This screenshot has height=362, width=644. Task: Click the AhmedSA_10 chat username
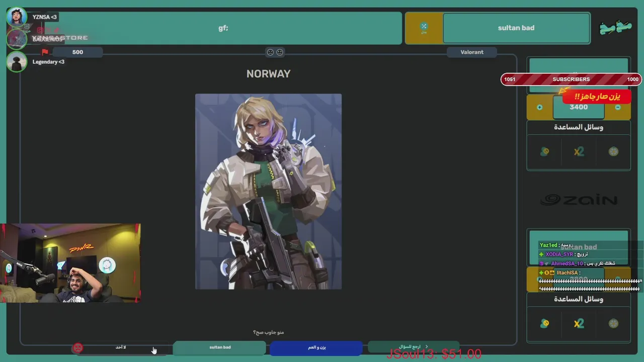(x=567, y=263)
